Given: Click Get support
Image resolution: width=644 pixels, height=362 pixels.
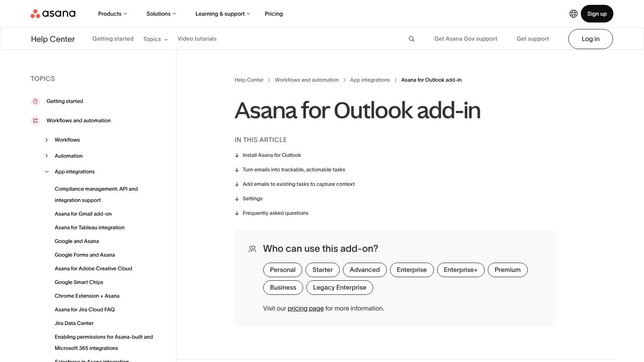Looking at the screenshot, I should tap(533, 39).
